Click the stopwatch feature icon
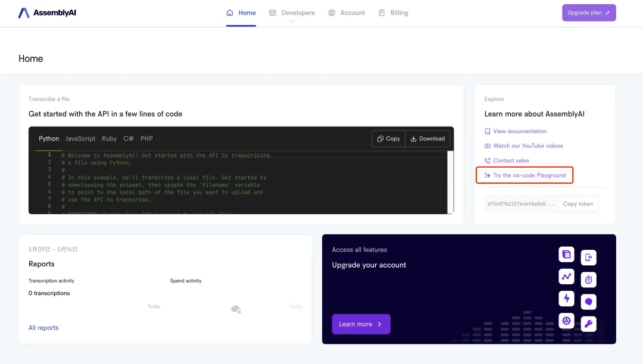643x364 pixels. [588, 280]
